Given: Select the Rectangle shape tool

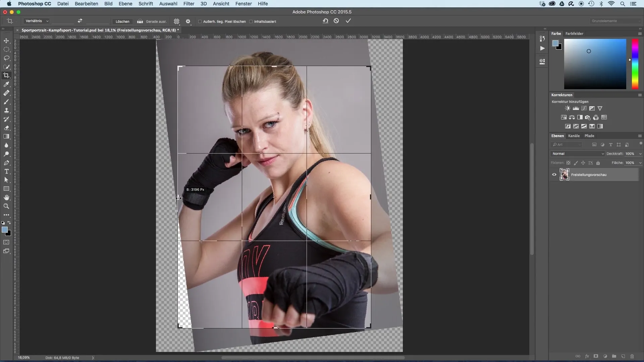Looking at the screenshot, I should pyautogui.click(x=6, y=189).
